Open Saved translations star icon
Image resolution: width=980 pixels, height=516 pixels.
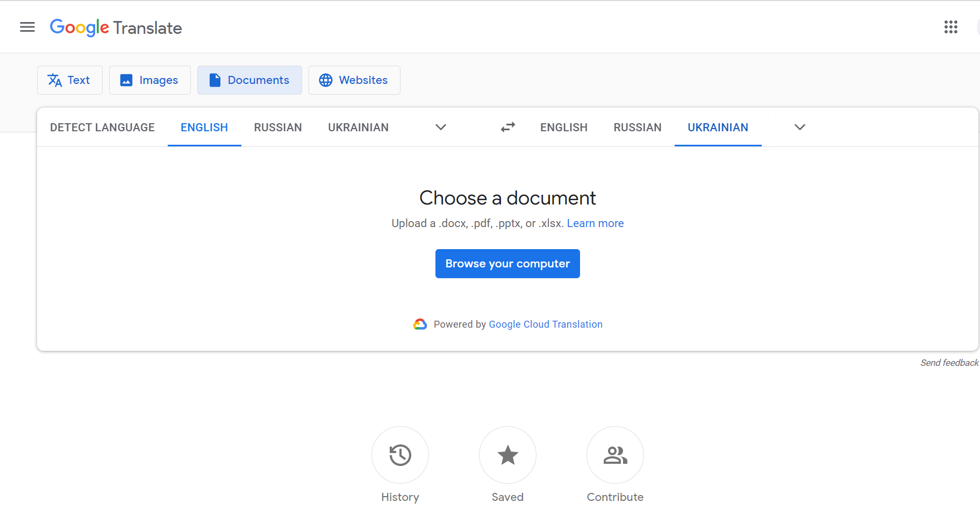507,455
